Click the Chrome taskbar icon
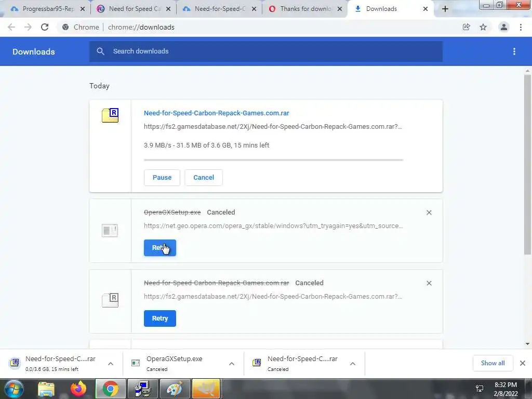The height and width of the screenshot is (399, 532). (x=110, y=389)
